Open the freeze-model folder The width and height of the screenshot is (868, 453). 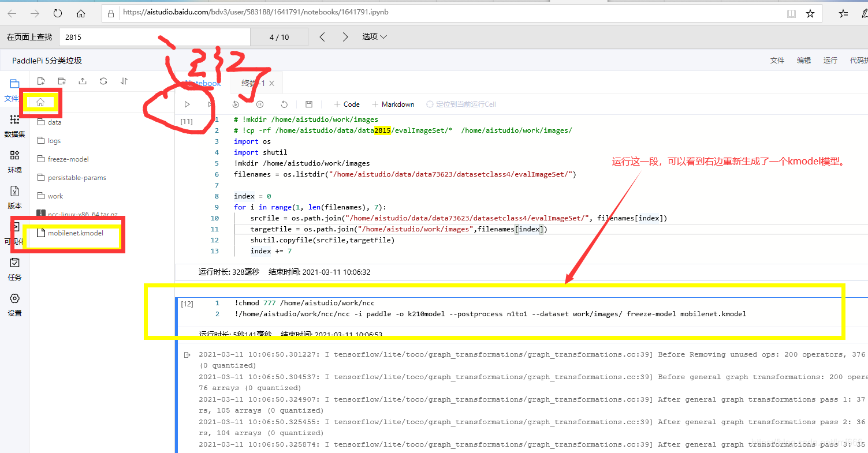coord(68,159)
